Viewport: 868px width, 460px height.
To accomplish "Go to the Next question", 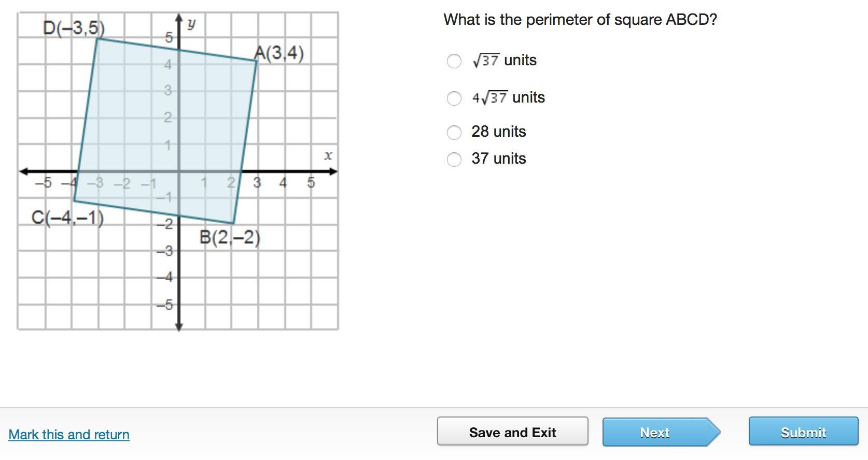I will click(x=655, y=432).
